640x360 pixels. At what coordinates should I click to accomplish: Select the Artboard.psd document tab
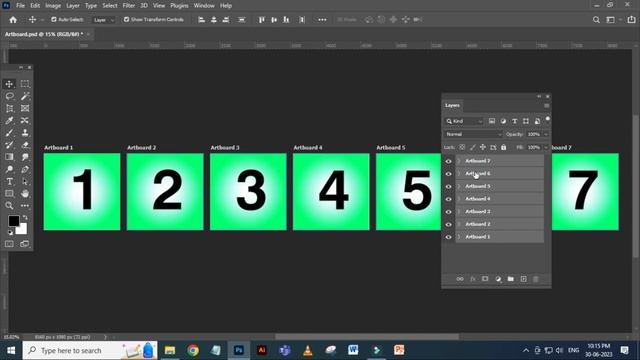pos(44,34)
